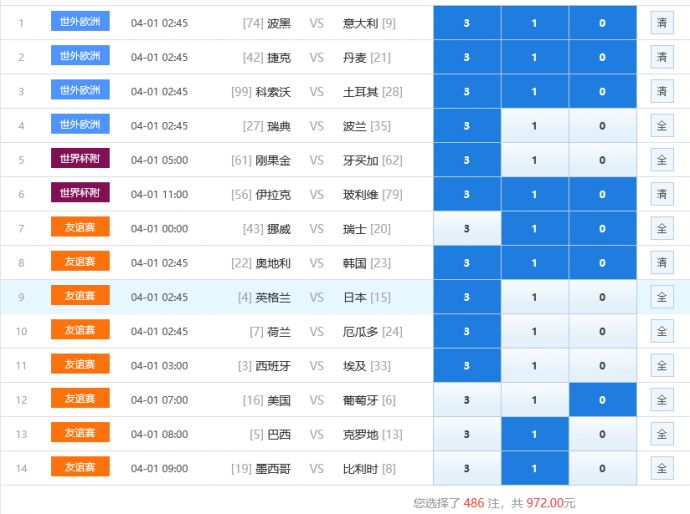Screen dimensions: 690x514
Task: Select win (3) for 挪威 vs 瑞士
Action: [466, 229]
